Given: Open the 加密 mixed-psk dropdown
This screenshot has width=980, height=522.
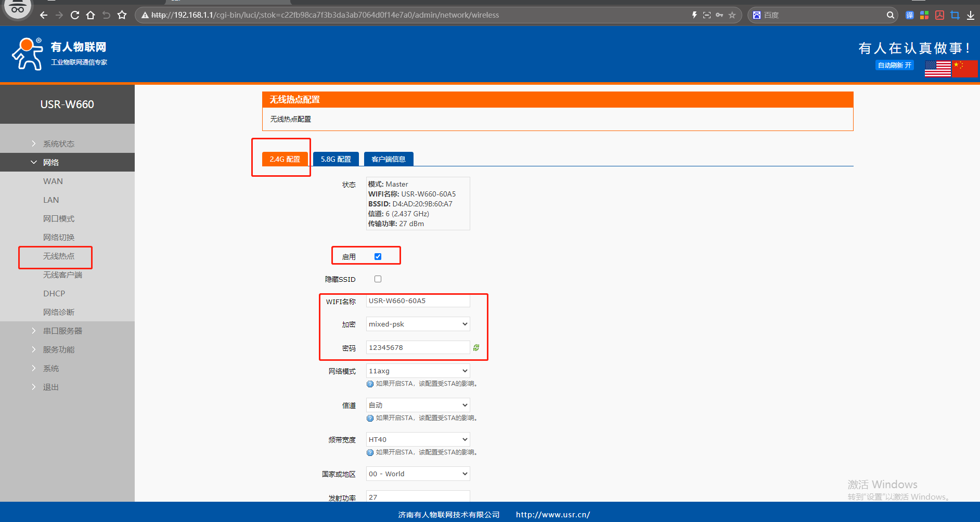Looking at the screenshot, I should (x=418, y=324).
